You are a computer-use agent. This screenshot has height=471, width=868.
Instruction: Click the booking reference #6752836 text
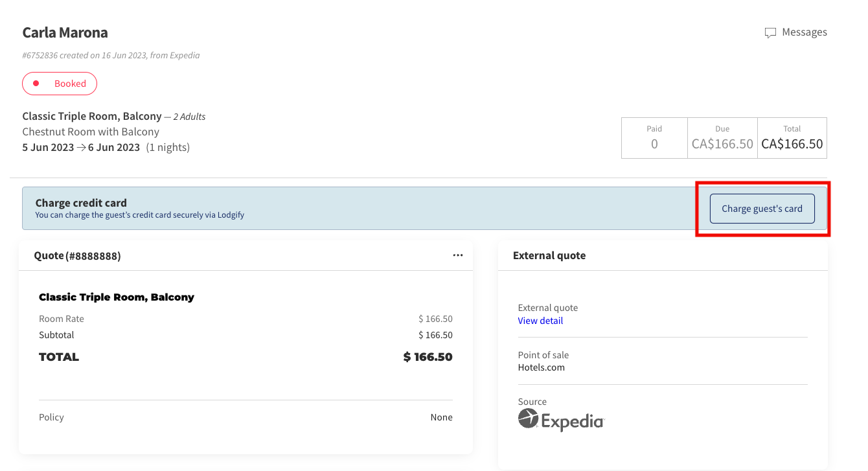39,55
